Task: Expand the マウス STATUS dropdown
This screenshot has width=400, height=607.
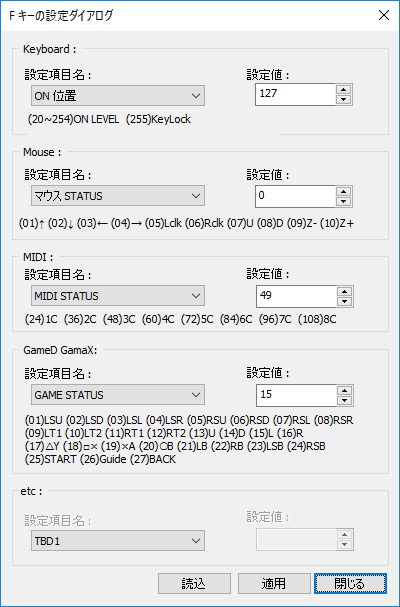Action: coord(118,196)
